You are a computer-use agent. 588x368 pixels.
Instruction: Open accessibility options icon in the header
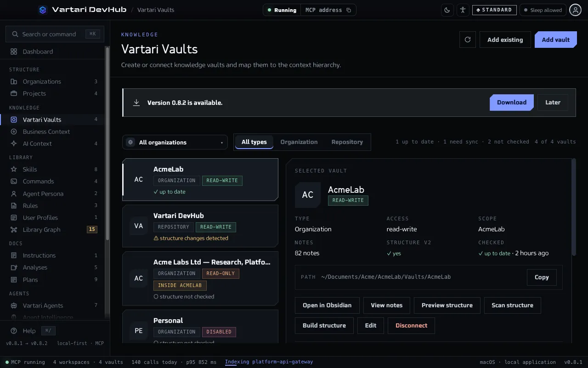pos(463,10)
